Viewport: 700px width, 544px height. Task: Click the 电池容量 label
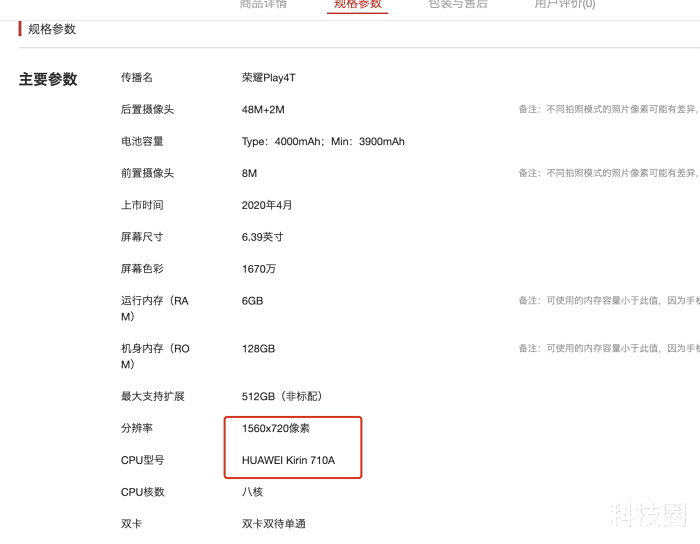142,141
